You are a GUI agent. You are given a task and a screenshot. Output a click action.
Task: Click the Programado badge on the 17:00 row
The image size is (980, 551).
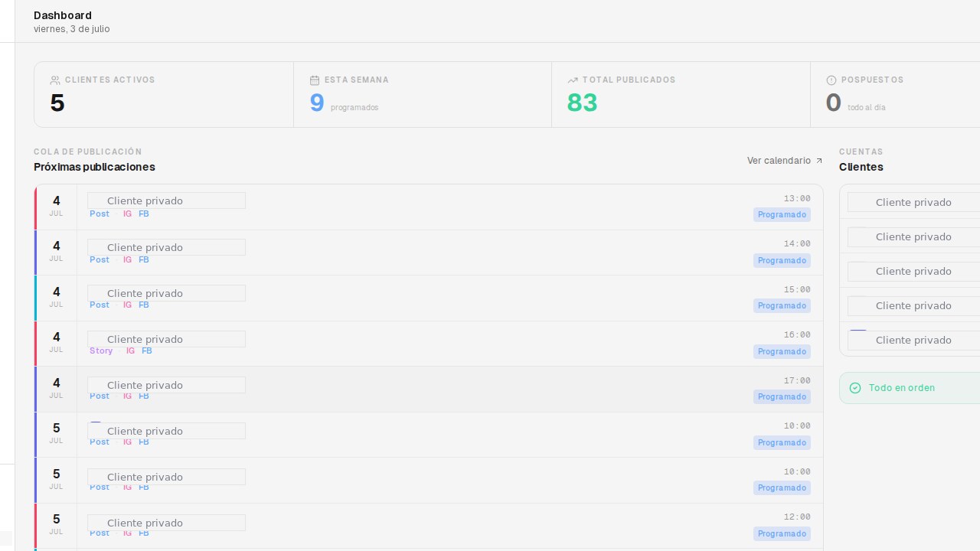782,397
